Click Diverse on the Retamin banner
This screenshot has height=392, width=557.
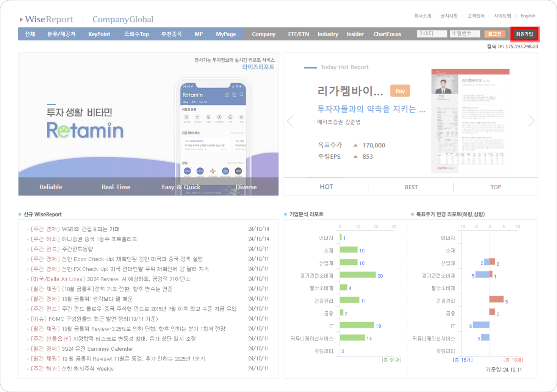(x=246, y=187)
